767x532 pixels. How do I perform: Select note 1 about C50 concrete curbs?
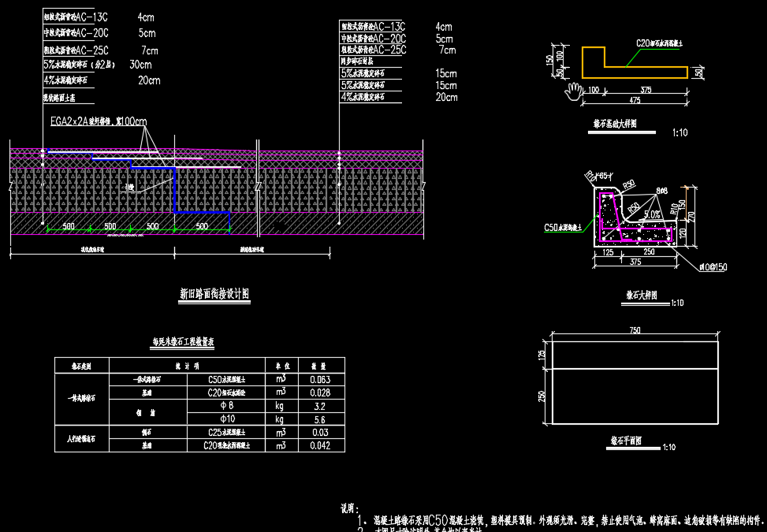tap(561, 520)
